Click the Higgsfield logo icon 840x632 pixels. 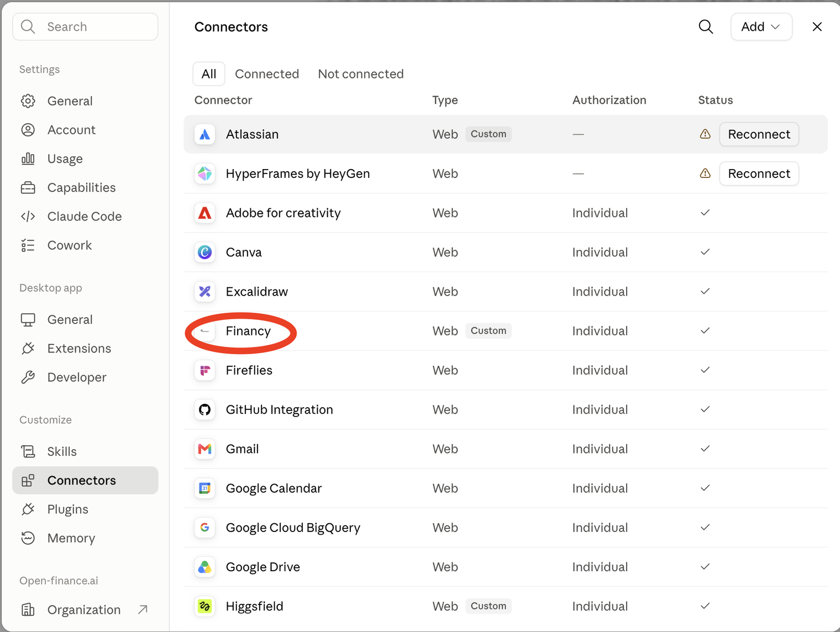(205, 606)
